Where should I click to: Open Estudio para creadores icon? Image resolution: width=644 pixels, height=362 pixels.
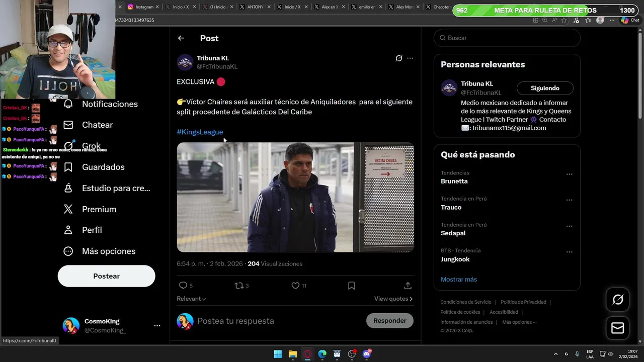pos(68,188)
